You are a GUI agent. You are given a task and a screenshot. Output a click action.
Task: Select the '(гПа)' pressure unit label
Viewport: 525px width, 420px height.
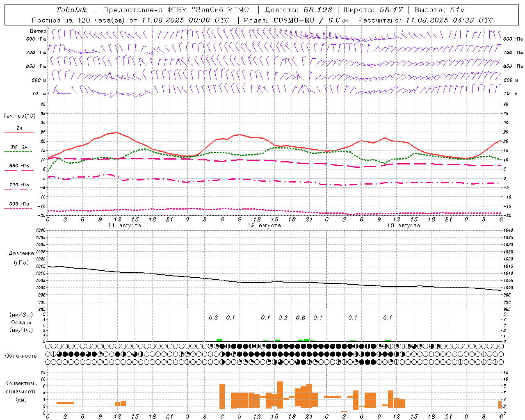click(21, 263)
